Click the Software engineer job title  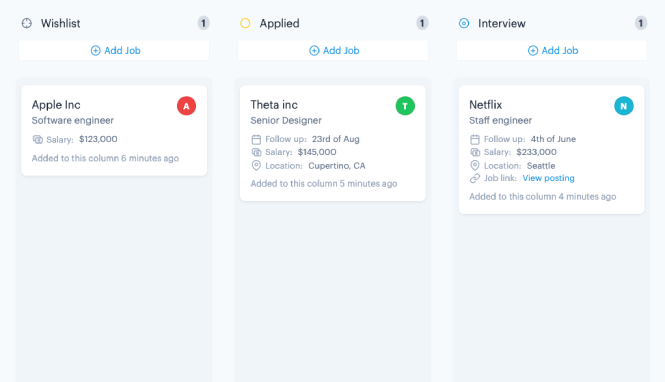73,120
